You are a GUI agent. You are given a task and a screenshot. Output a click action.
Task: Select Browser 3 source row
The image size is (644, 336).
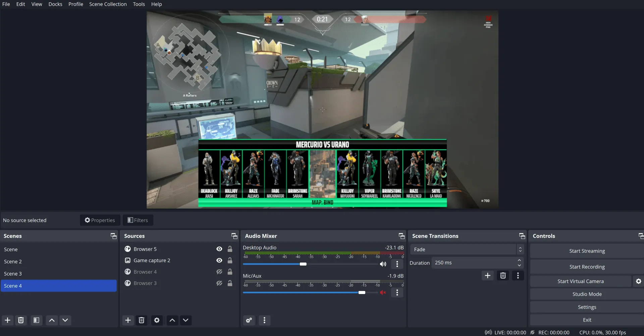[x=179, y=283]
